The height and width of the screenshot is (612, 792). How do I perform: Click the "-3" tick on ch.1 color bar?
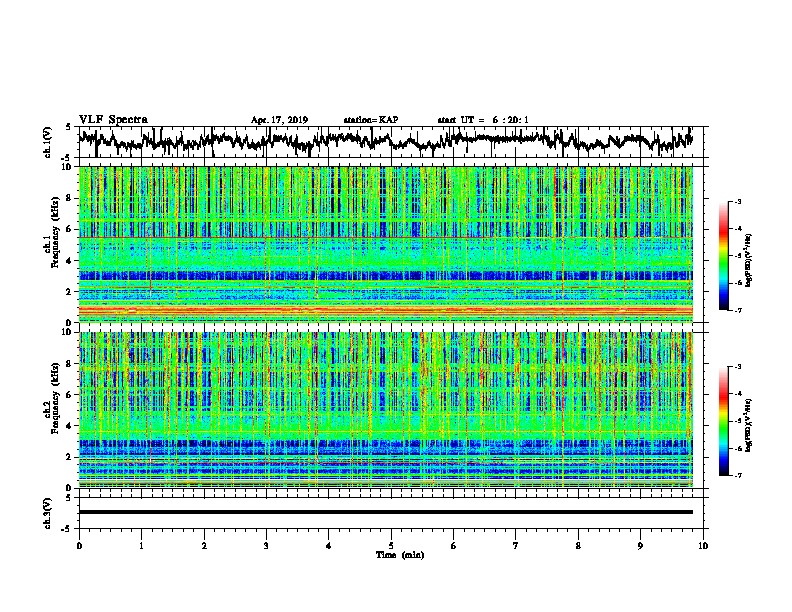pos(737,201)
